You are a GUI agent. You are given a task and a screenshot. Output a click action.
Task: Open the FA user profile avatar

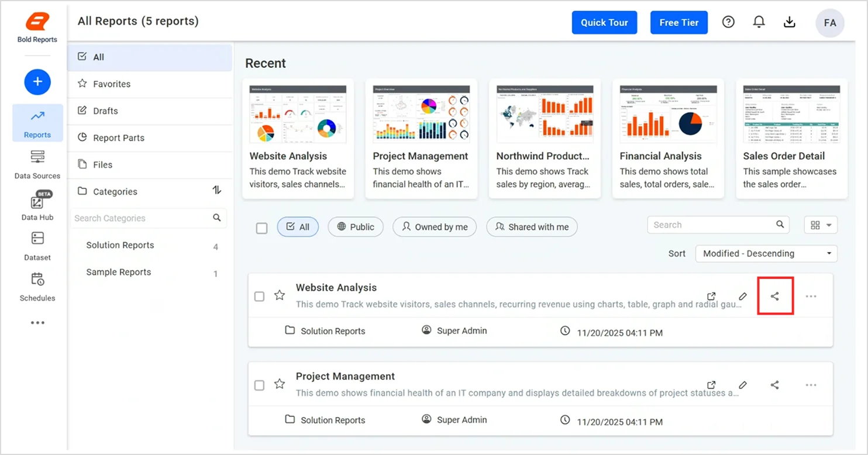[x=830, y=23]
